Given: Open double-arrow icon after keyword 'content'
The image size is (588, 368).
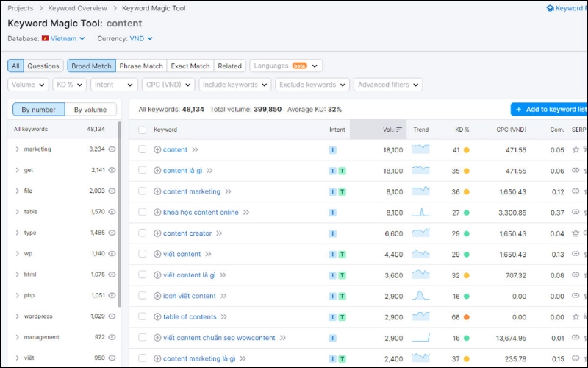Looking at the screenshot, I should pyautogui.click(x=195, y=149).
